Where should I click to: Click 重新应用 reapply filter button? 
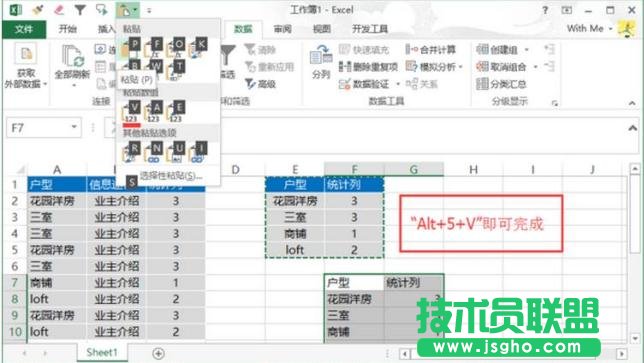269,67
